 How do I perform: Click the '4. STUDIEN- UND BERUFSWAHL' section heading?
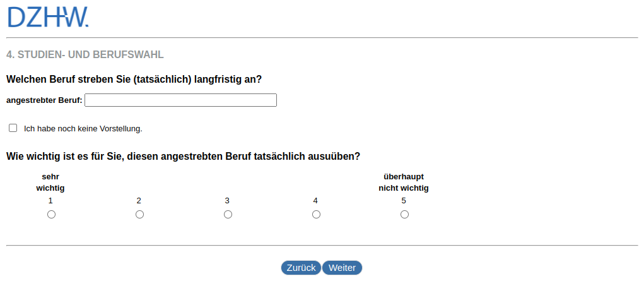(85, 55)
